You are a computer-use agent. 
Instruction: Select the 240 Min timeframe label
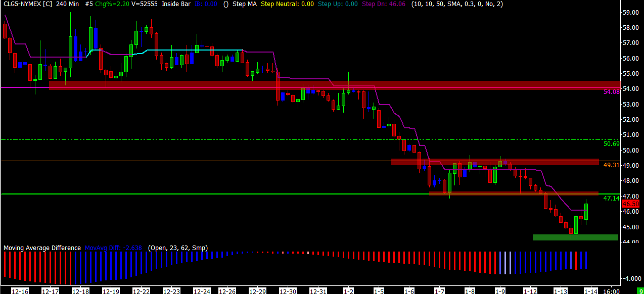coord(67,4)
